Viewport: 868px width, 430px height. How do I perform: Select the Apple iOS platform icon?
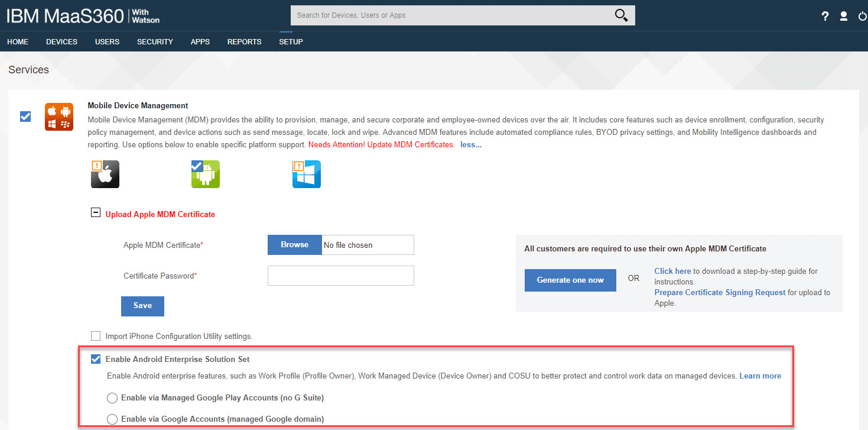[105, 174]
